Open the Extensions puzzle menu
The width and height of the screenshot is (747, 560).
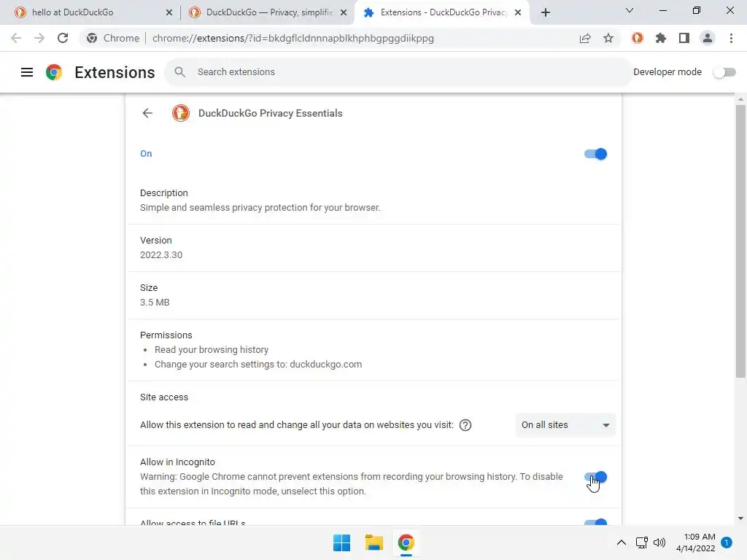[x=660, y=38]
